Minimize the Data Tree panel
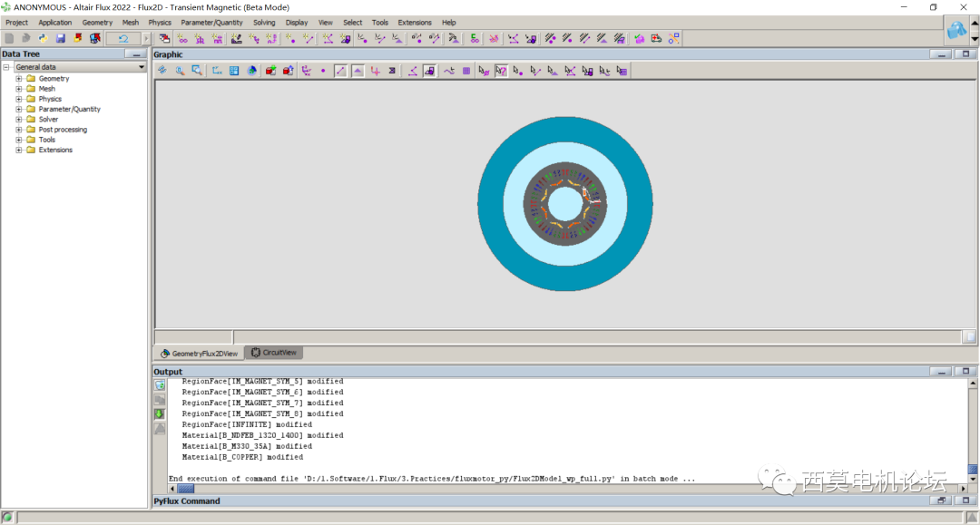Viewport: 980px width, 525px height. point(137,54)
